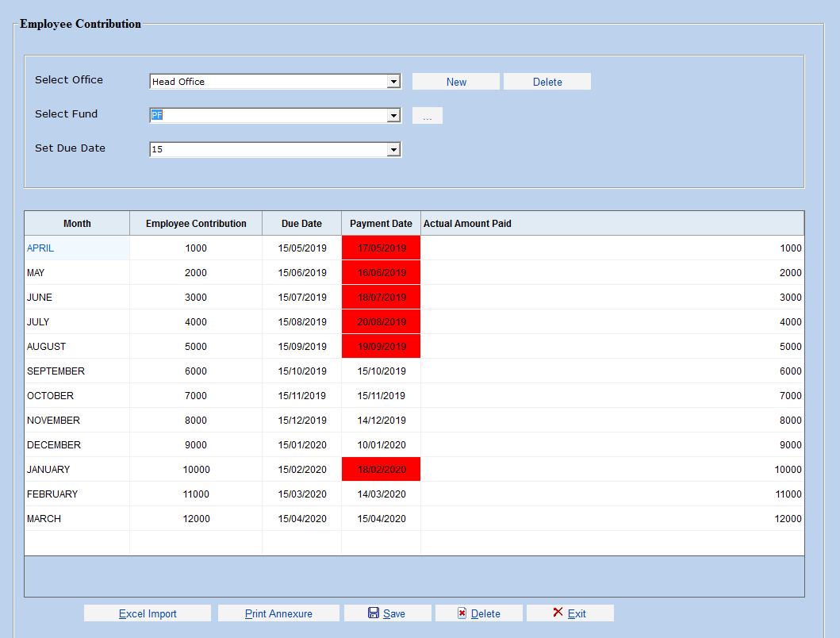Select the JUNE month cell

[x=77, y=298]
